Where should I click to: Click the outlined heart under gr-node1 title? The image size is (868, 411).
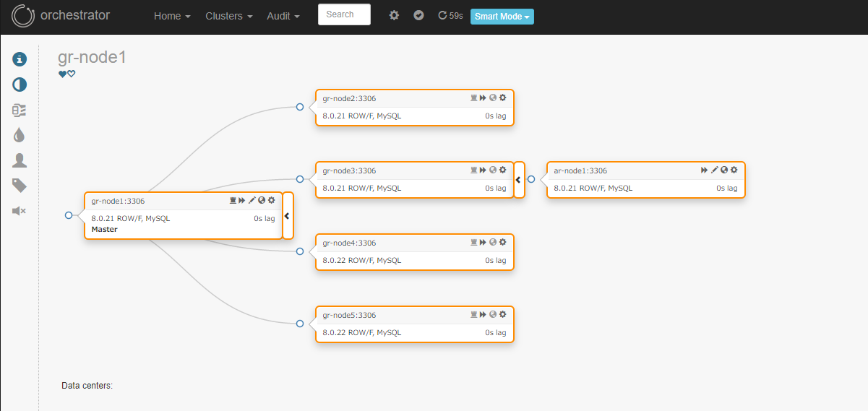tap(72, 74)
